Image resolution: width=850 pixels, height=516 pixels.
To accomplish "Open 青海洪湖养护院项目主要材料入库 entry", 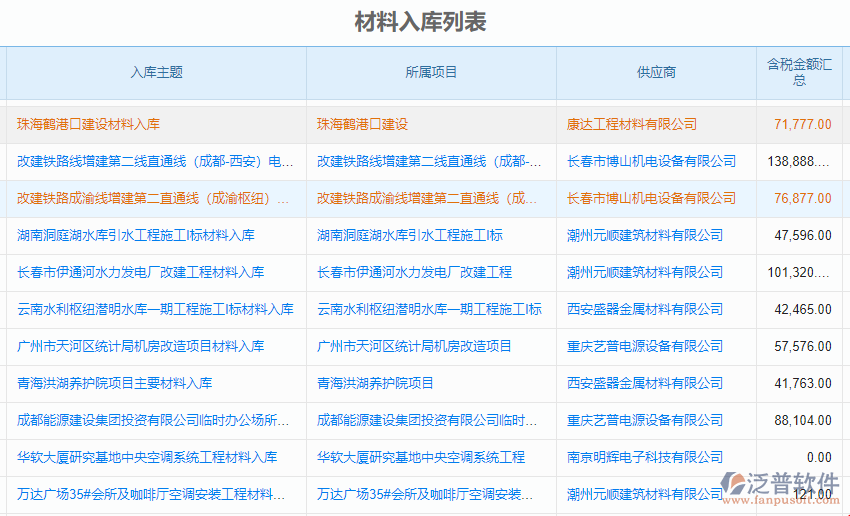I will tap(115, 384).
